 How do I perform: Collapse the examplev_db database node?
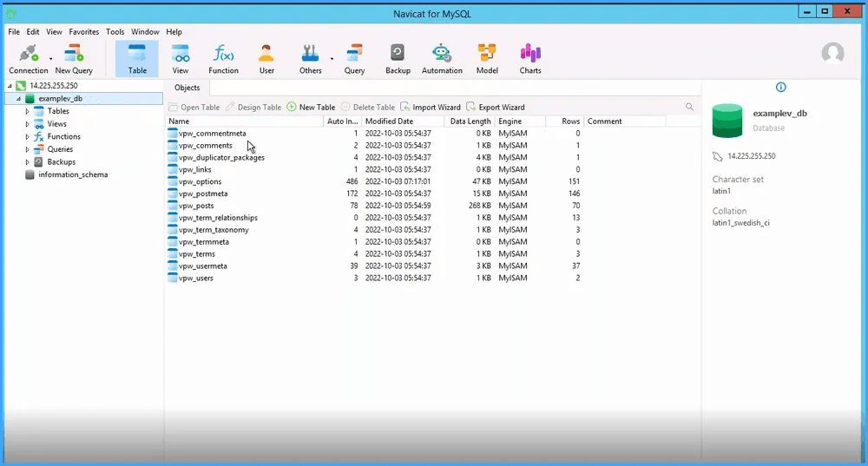coord(18,99)
